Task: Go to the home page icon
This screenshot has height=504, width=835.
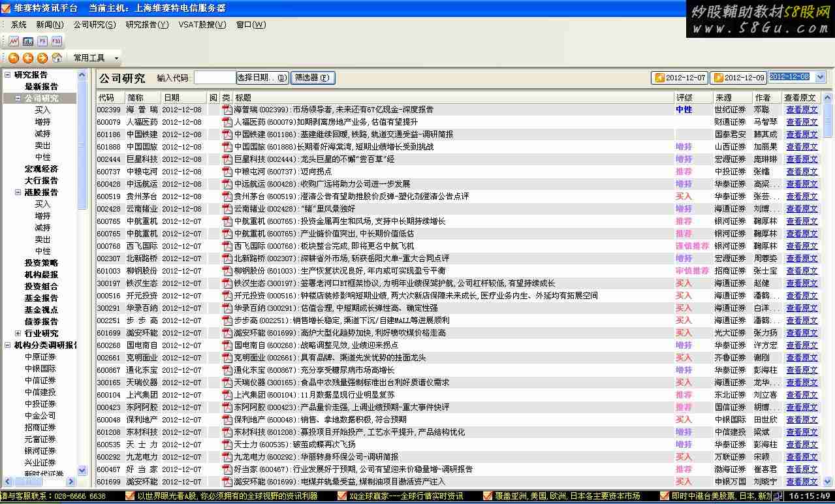Action: point(57,58)
